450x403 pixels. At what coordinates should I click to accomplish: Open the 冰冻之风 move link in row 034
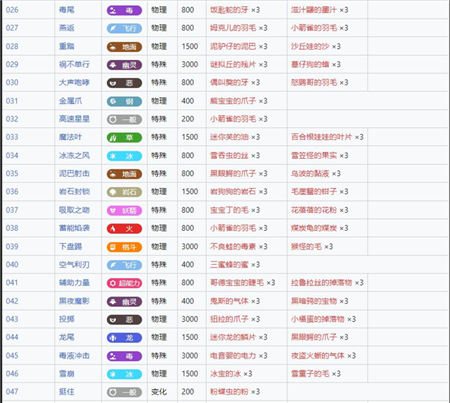click(74, 155)
